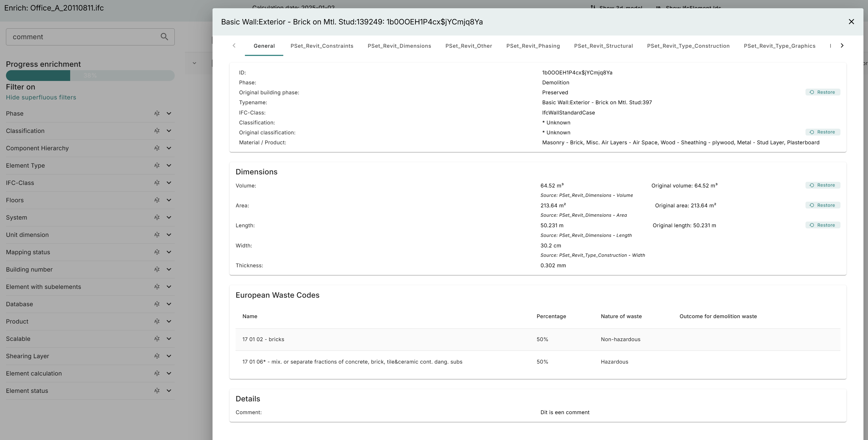Expand the Phase filter
This screenshot has width=868, height=440.
click(169, 114)
